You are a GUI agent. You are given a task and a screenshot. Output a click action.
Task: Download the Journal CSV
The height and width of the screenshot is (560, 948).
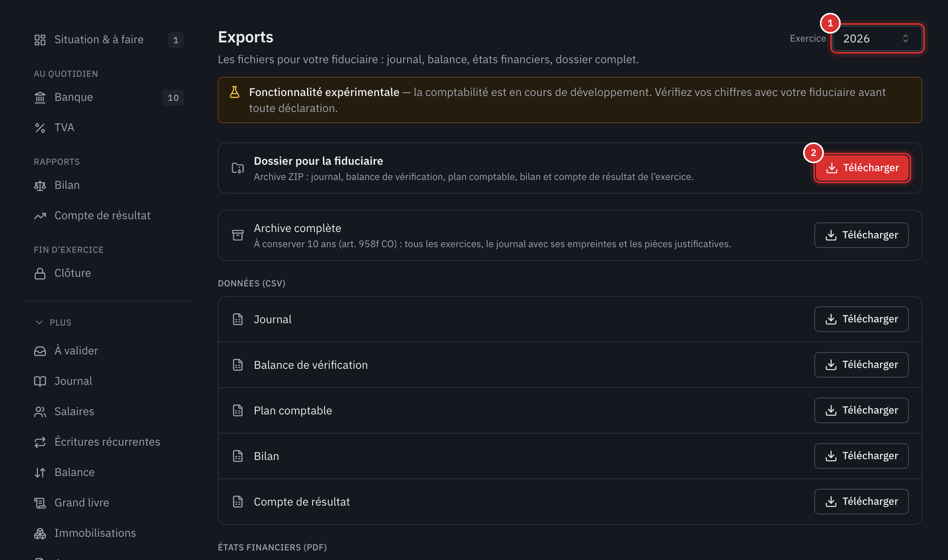(x=861, y=319)
